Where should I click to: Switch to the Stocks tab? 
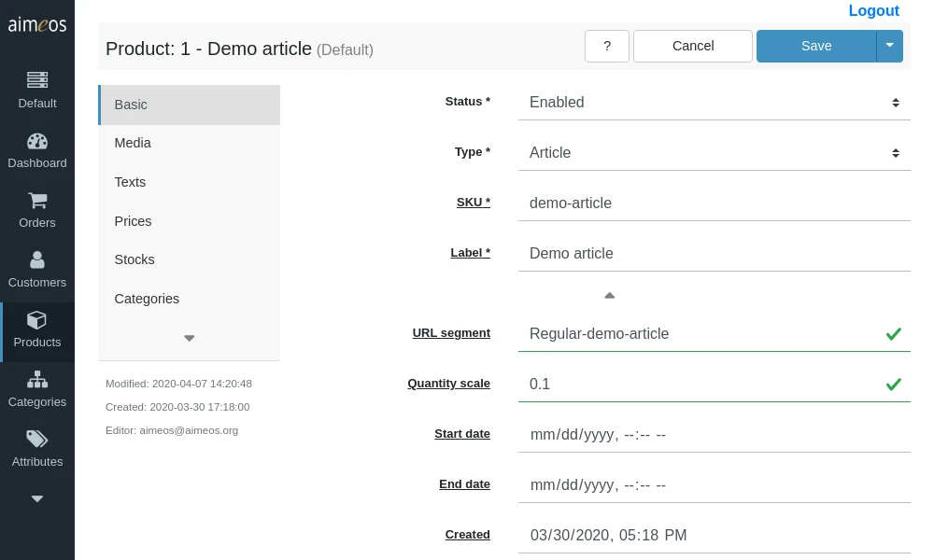pyautogui.click(x=190, y=260)
